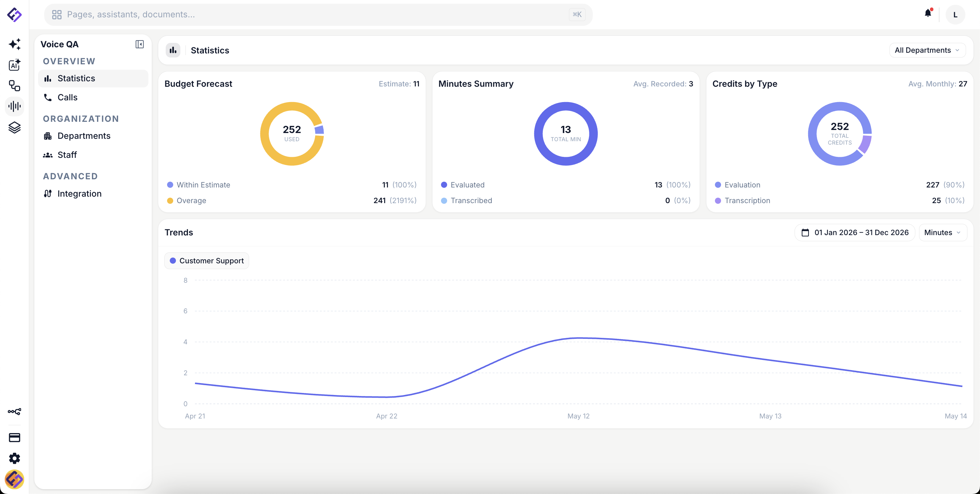This screenshot has width=980, height=494.
Task: Open the Minutes metric dropdown
Action: [x=943, y=232]
